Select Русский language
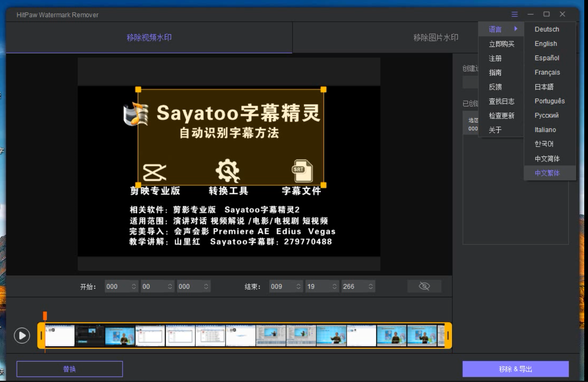 pos(550,115)
